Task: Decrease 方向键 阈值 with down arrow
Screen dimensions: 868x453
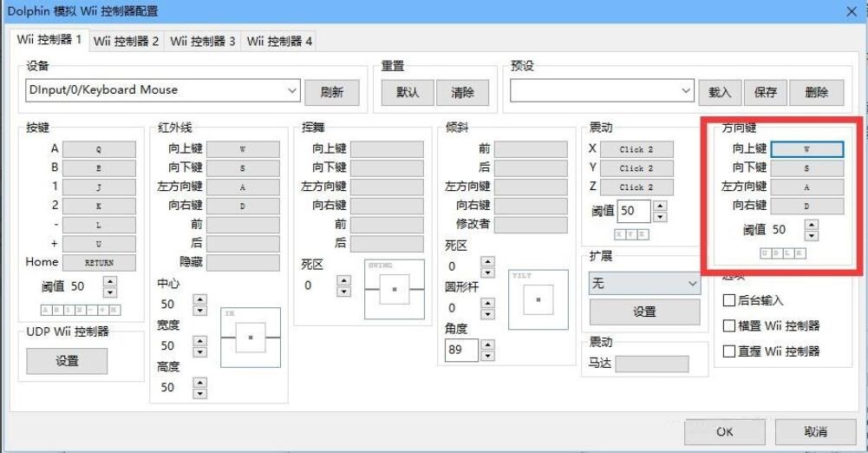Action: click(812, 235)
